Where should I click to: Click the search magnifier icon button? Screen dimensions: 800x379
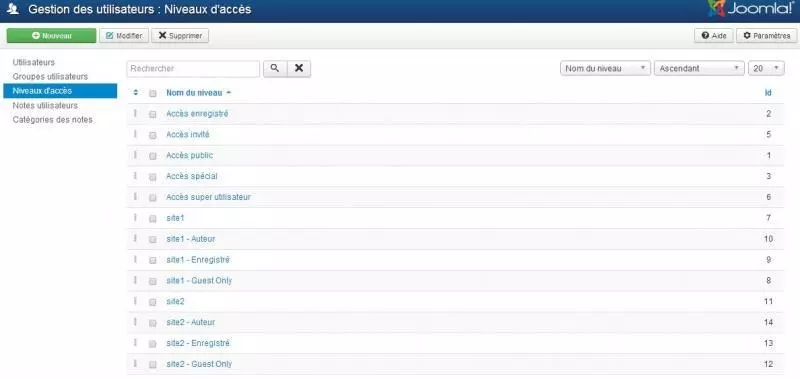pyautogui.click(x=275, y=68)
